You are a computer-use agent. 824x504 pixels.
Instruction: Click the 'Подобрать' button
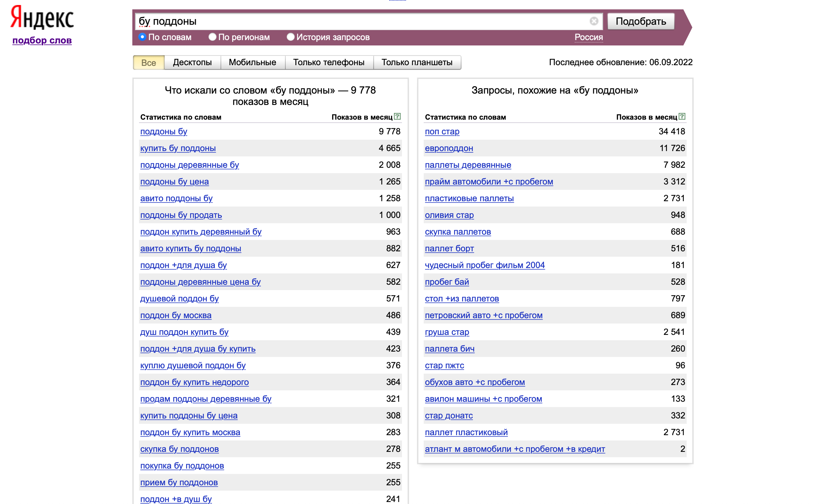(641, 21)
